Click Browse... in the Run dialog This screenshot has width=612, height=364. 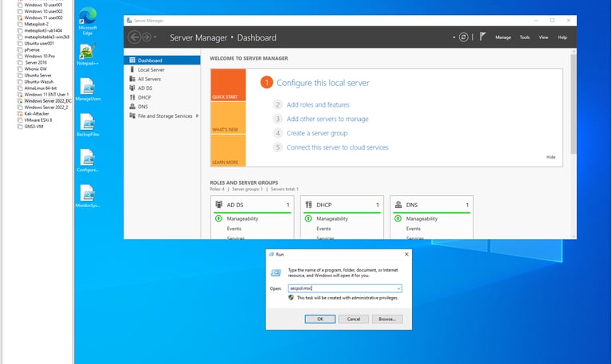click(x=387, y=319)
